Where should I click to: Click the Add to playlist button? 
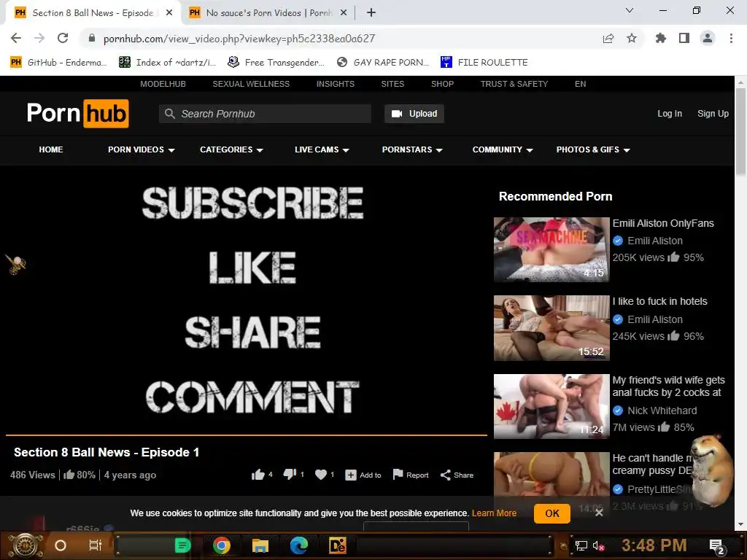[363, 475]
